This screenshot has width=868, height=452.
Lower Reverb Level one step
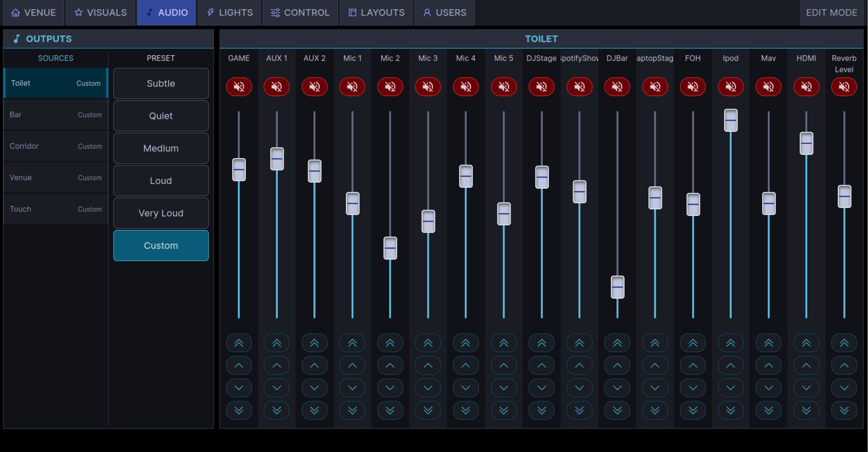click(844, 388)
